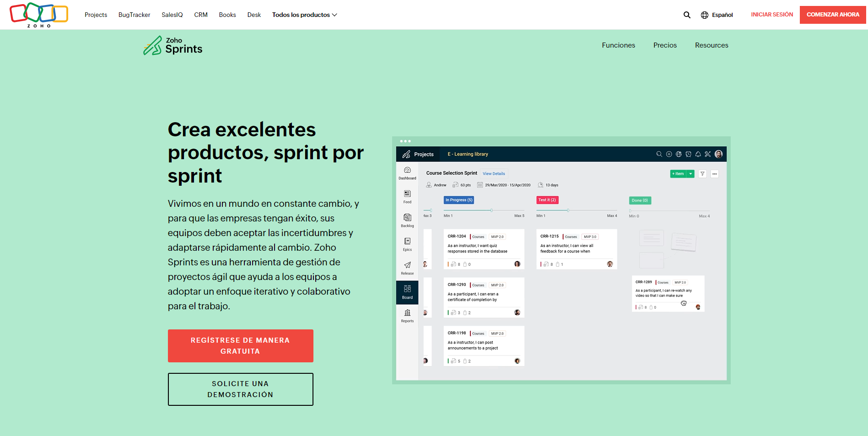This screenshot has height=436, width=868.
Task: Open CRM in the top navigation
Action: 201,15
